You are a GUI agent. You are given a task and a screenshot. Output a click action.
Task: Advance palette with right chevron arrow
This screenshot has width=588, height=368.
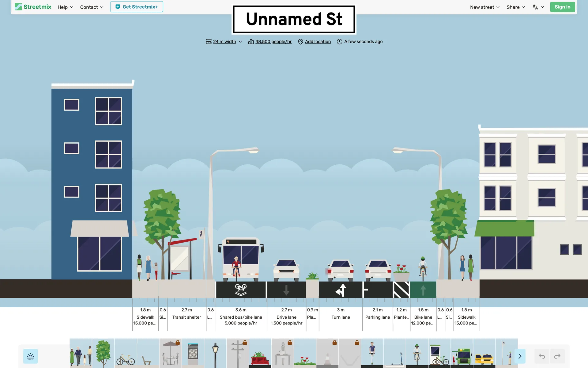pos(520,356)
